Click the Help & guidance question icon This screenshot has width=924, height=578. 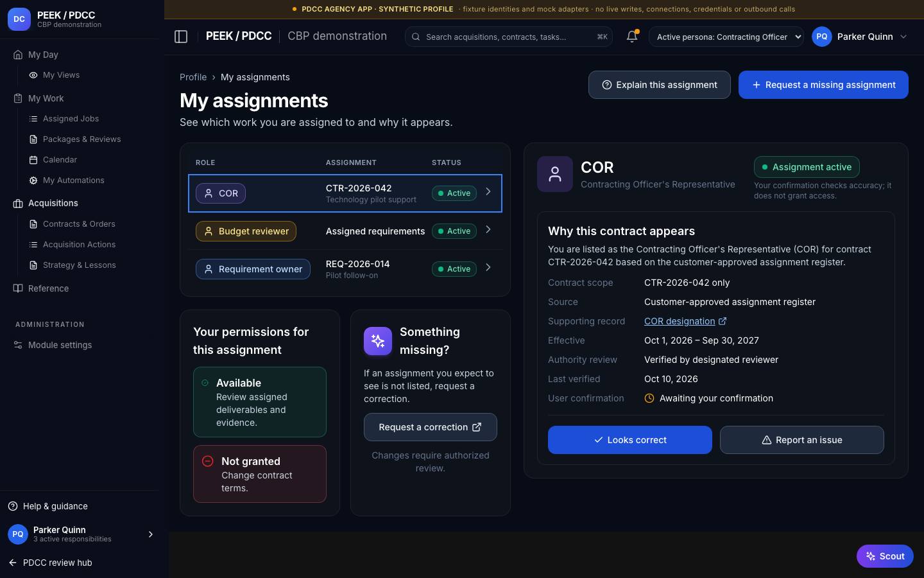click(13, 506)
